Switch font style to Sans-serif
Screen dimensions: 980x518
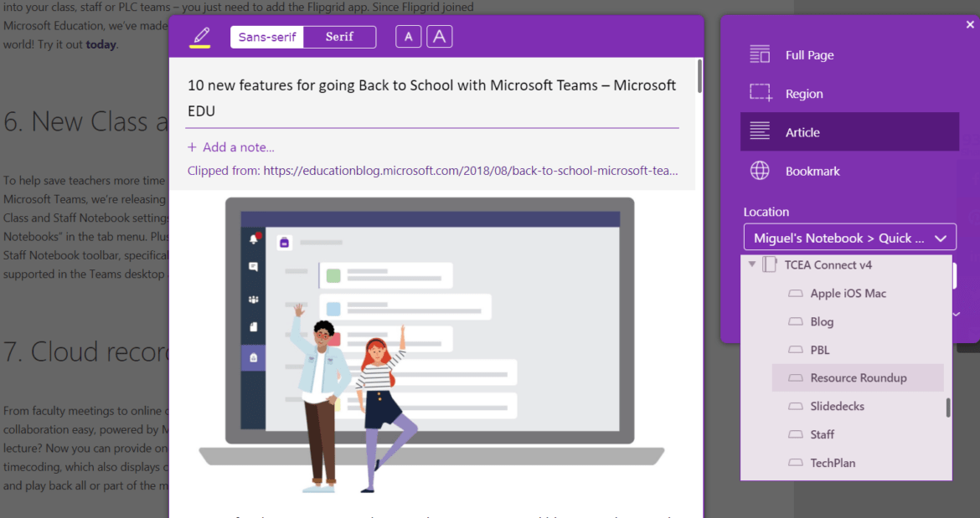coord(266,37)
